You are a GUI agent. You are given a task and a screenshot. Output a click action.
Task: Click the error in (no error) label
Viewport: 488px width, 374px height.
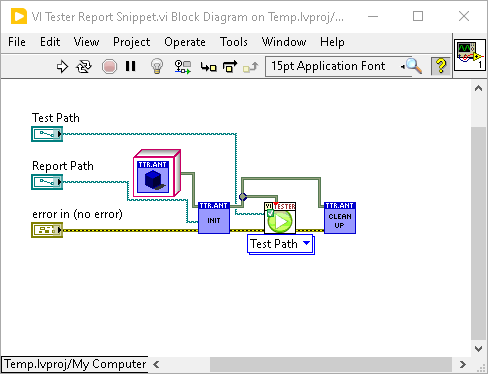[x=77, y=214]
